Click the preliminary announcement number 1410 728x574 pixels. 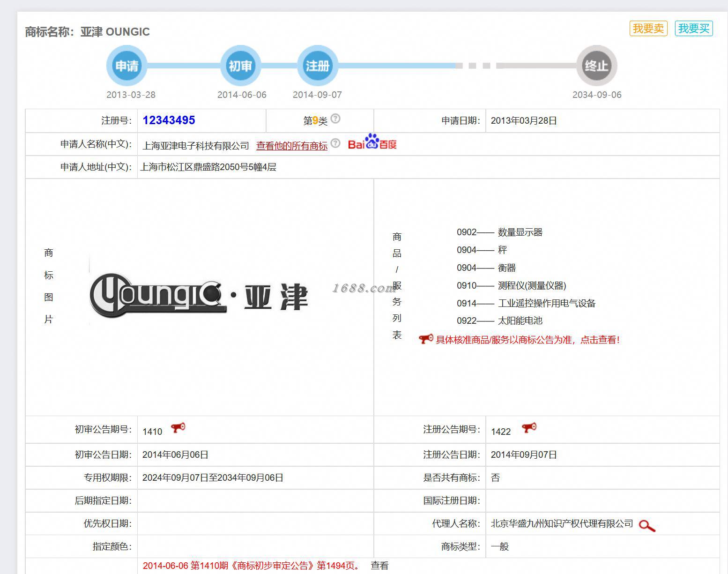(152, 432)
